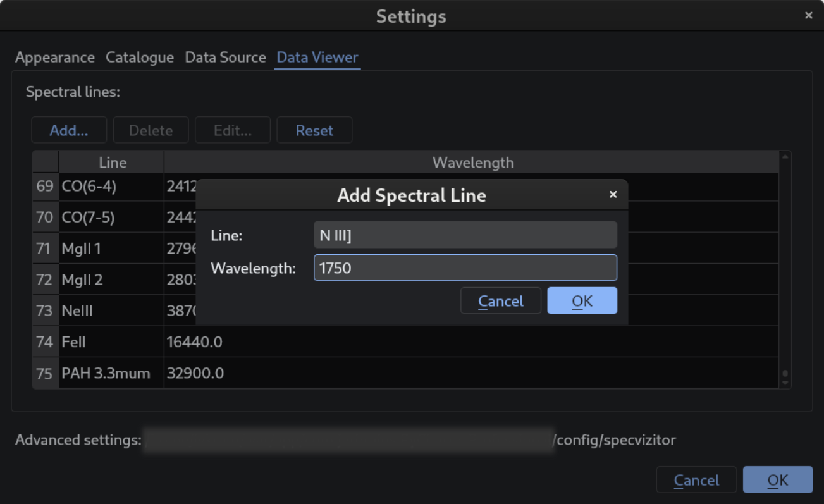The width and height of the screenshot is (824, 504).
Task: Select row header 74
Action: [x=45, y=342]
